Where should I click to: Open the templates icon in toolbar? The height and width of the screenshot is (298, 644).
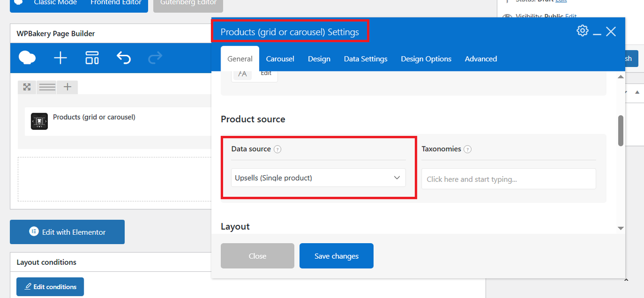click(x=92, y=58)
